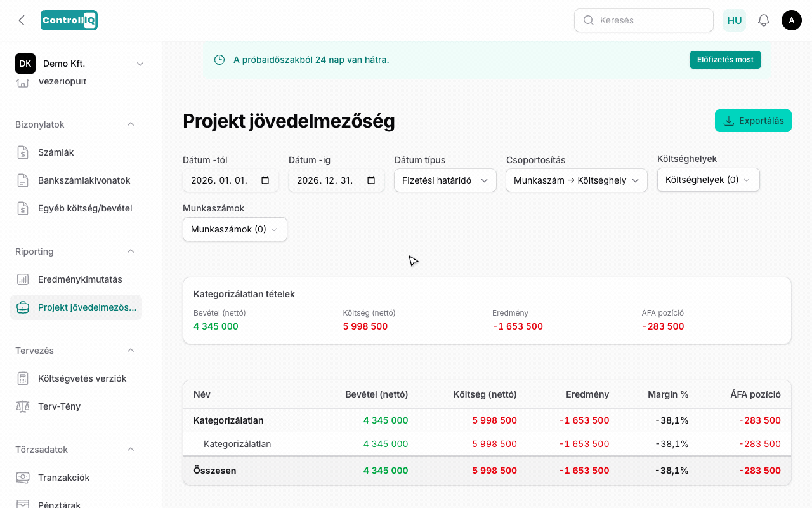Expand the Költséghelyek (0) multiselect
Viewport: 812px width, 508px height.
709,180
